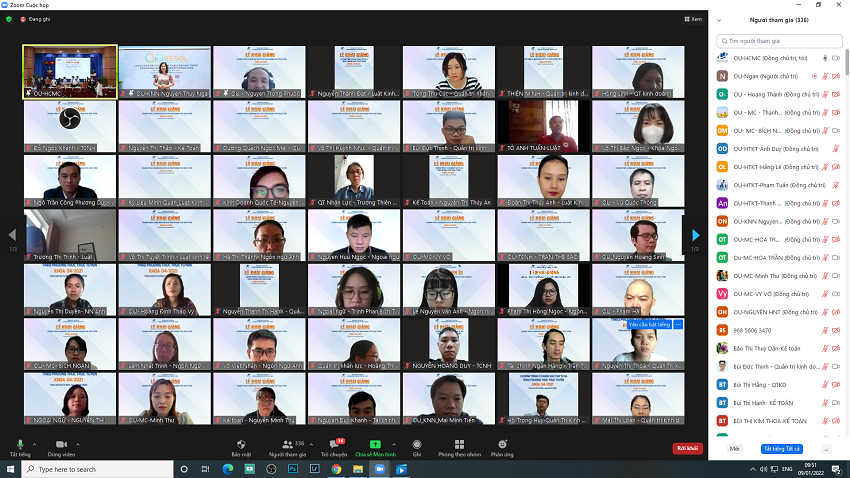Click the Tìm người tham gia search field

[780, 41]
